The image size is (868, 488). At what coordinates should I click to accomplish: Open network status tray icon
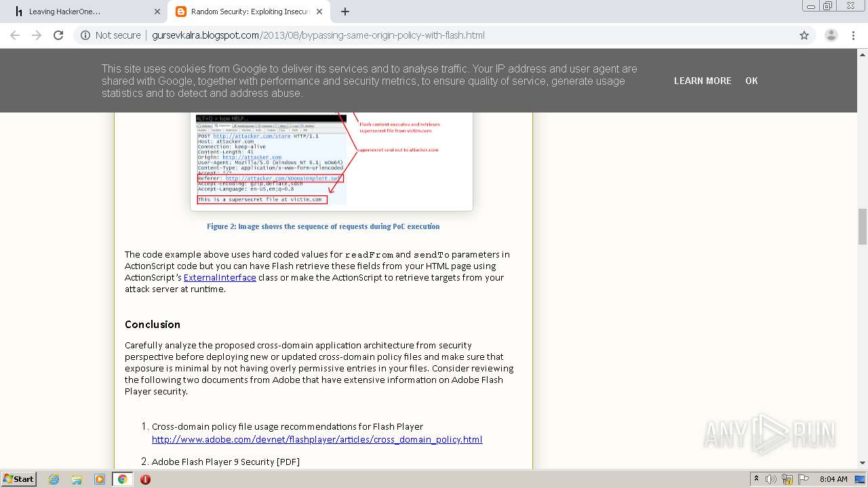pos(787,479)
